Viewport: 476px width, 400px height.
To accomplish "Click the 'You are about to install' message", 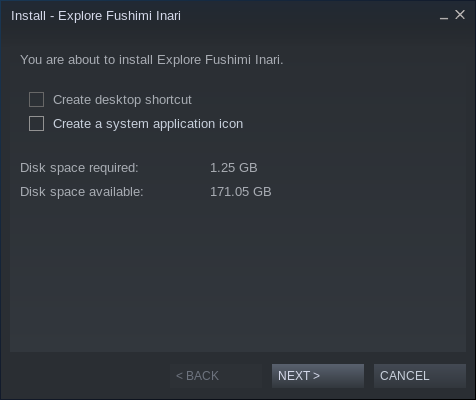I will tap(152, 60).
